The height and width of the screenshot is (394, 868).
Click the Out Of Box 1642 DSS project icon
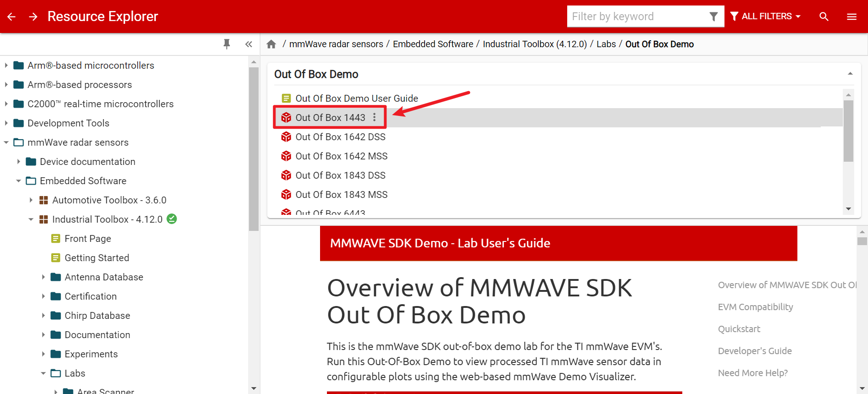click(286, 137)
